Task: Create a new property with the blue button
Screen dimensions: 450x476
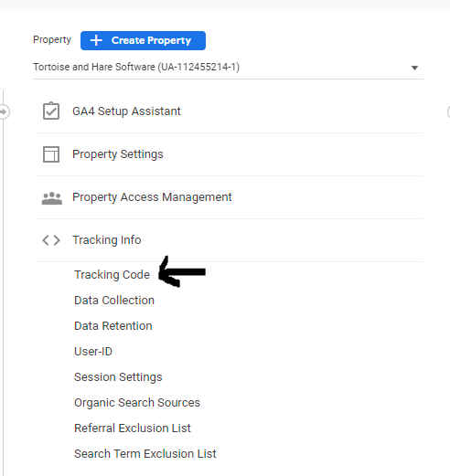Action: (143, 40)
